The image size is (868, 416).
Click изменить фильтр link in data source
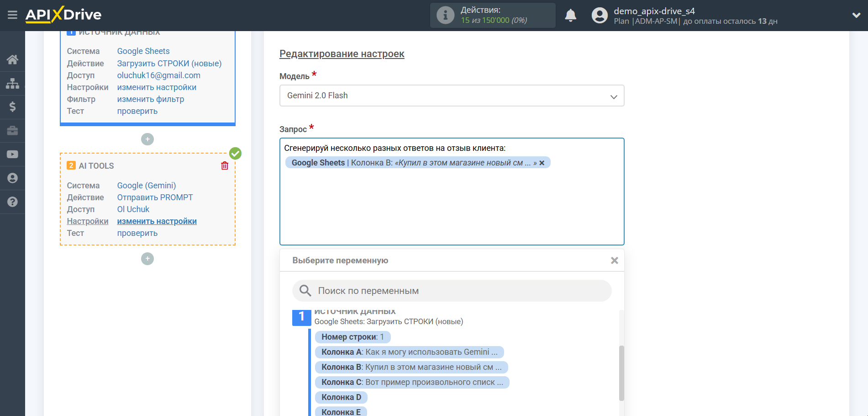point(151,99)
